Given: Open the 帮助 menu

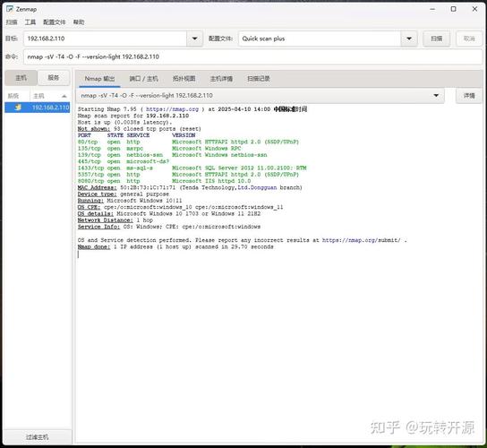Looking at the screenshot, I should click(79, 22).
